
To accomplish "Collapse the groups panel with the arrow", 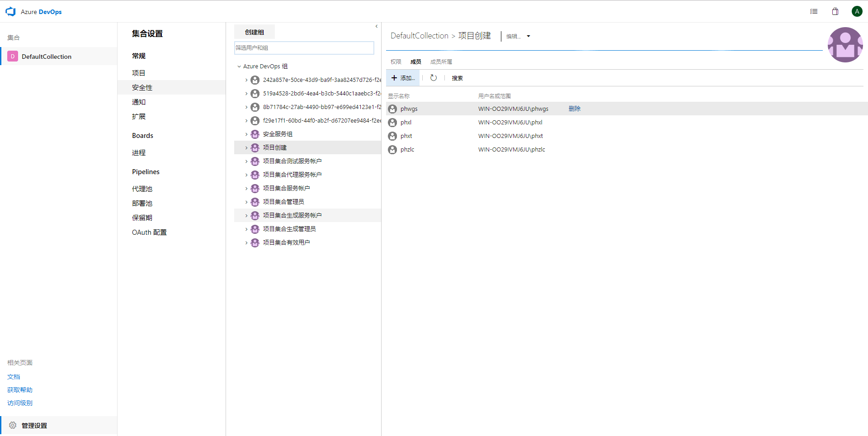I will (376, 26).
